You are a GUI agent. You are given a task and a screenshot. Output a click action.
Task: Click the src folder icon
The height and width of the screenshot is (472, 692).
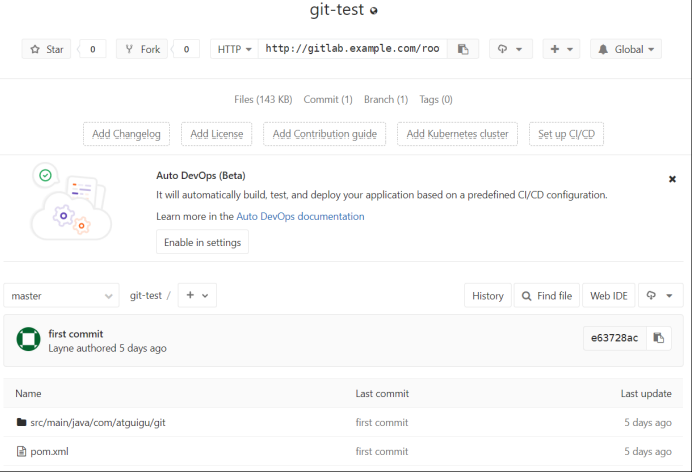coord(21,423)
